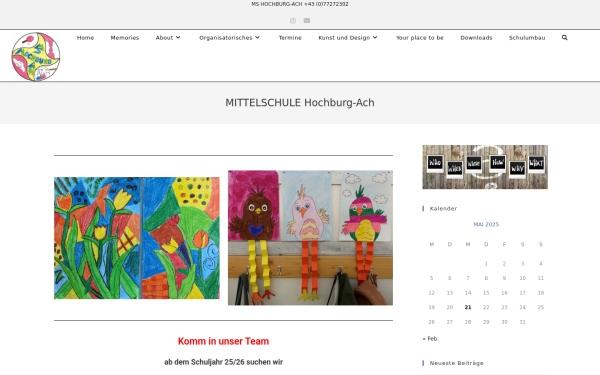This screenshot has height=375, width=600.
Task: Click calendar day 10
Action: point(522,278)
